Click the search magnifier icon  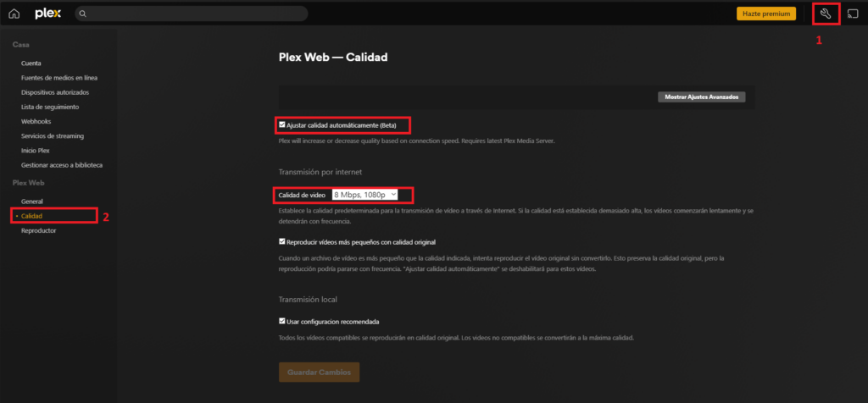pos(82,14)
